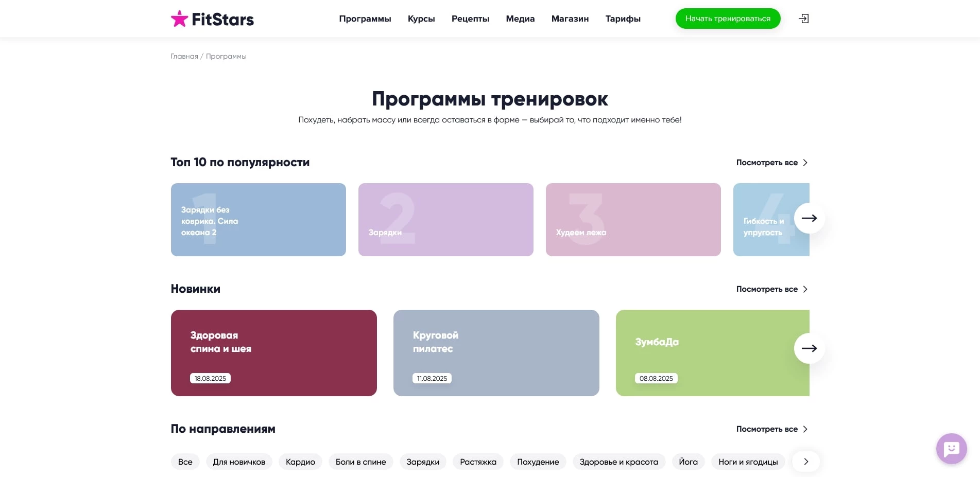Image resolution: width=980 pixels, height=477 pixels.
Task: Click the pink gradient Зарядки program card
Action: [x=445, y=219]
